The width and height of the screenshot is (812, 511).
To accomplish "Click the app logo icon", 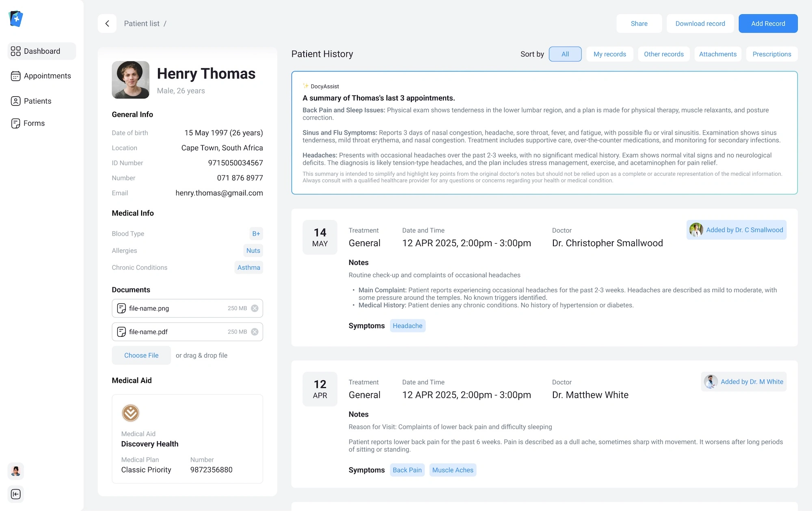I will click(16, 19).
